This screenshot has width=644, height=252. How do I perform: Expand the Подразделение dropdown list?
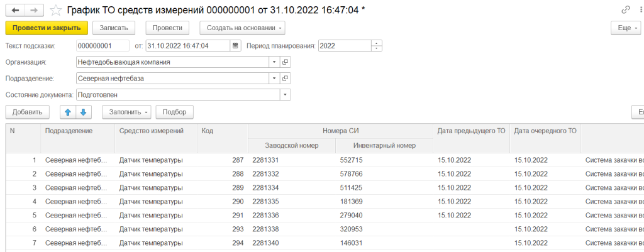tap(274, 79)
